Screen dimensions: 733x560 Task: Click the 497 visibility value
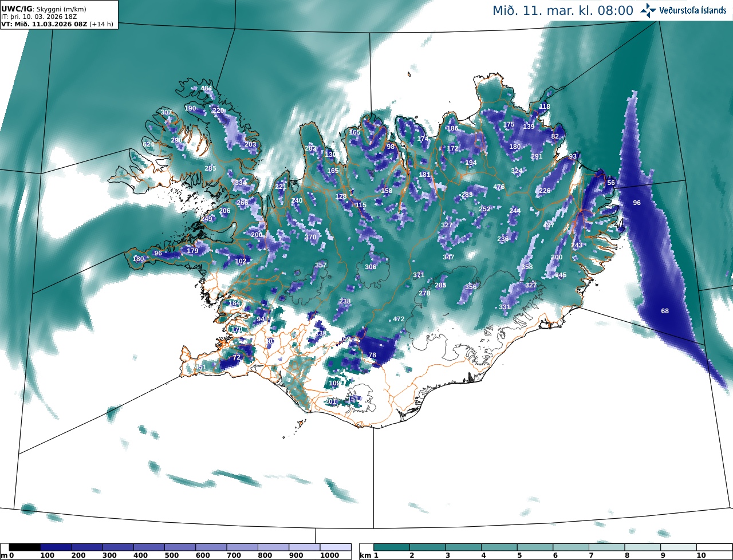click(549, 224)
